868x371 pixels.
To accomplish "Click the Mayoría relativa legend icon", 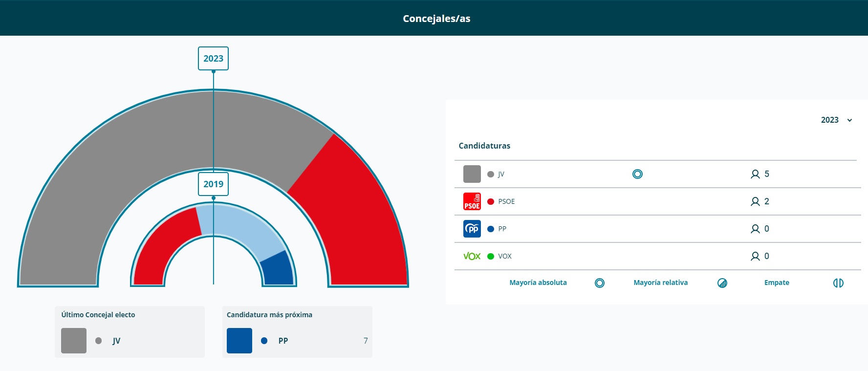I will coord(722,283).
